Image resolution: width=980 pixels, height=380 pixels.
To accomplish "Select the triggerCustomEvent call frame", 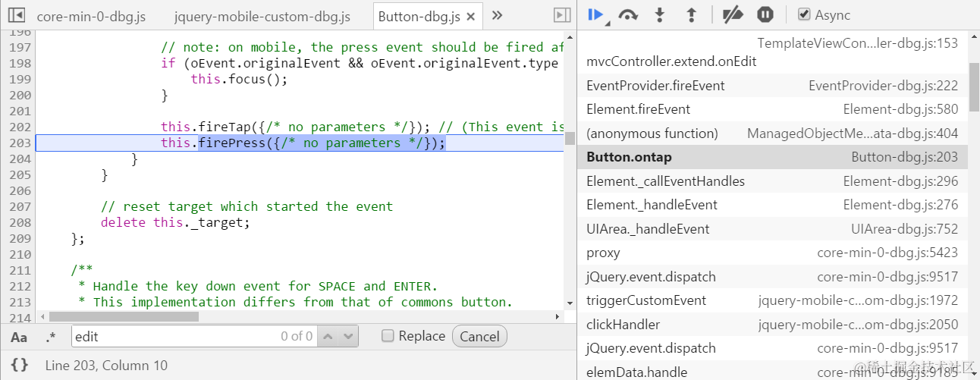I will pyautogui.click(x=772, y=300).
